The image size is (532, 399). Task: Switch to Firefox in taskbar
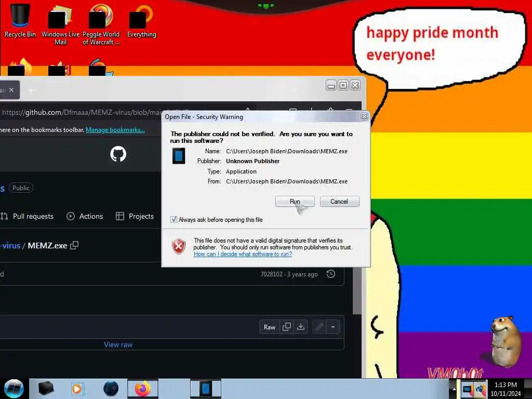click(143, 389)
